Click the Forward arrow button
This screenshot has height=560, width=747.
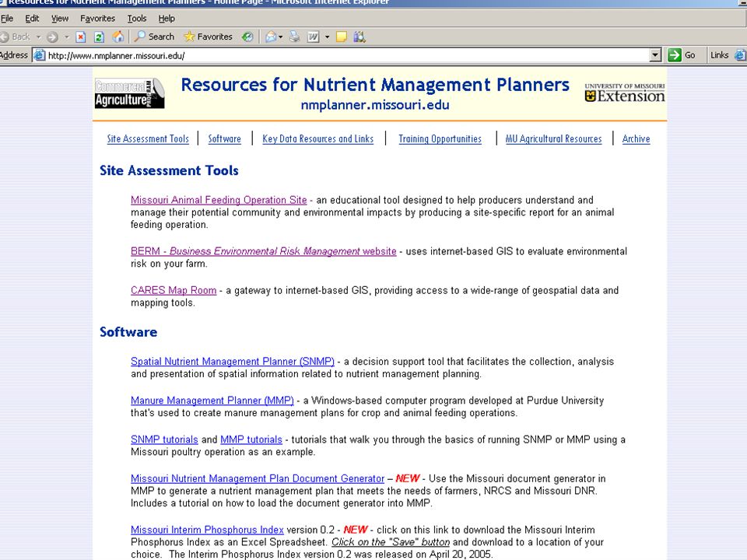52,37
